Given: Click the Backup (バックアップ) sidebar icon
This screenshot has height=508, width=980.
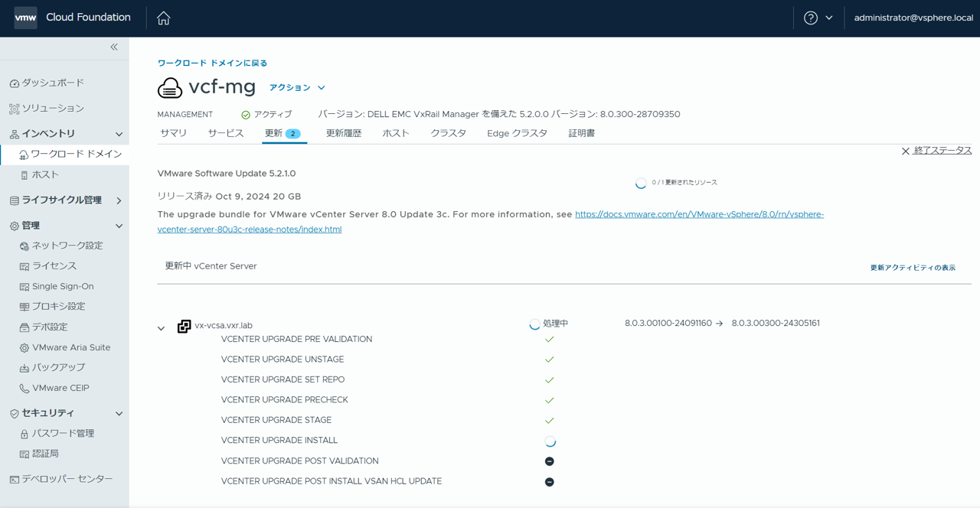Looking at the screenshot, I should (24, 368).
